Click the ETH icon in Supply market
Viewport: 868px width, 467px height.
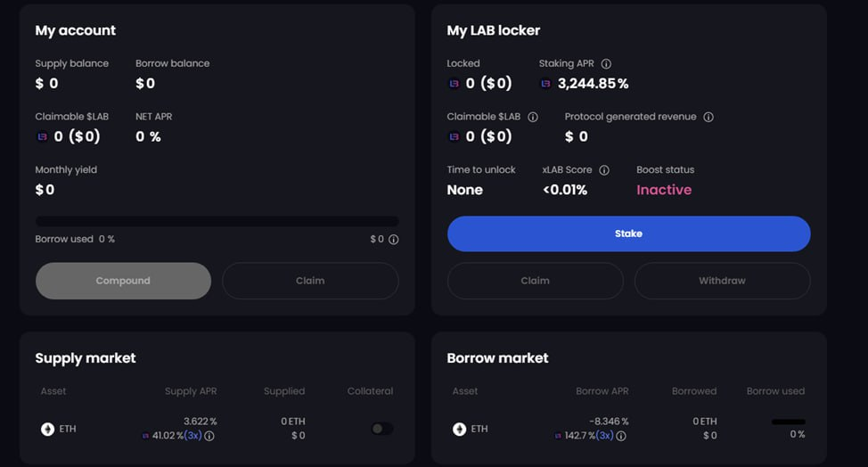(x=47, y=429)
